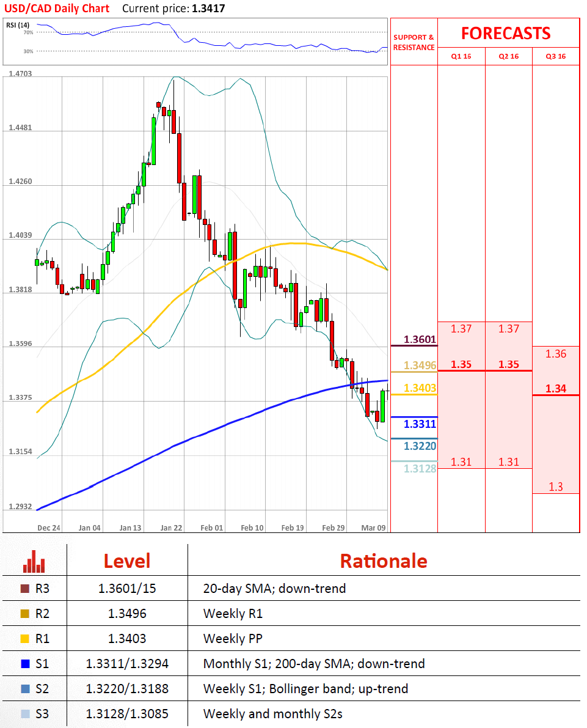587x728 pixels.
Task: Click 'Monthly S1; 200-day SMA; down-trend' rationale
Action: pyautogui.click(x=314, y=664)
